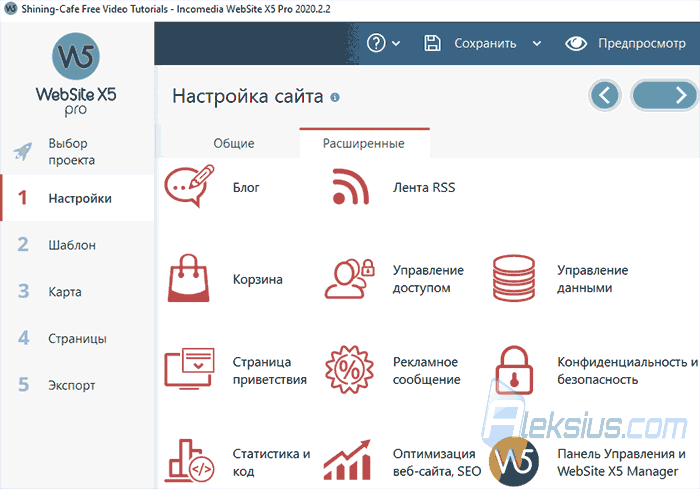Expand the Сохранить dropdown arrow
Viewport: 700px width, 489px height.
[537, 44]
